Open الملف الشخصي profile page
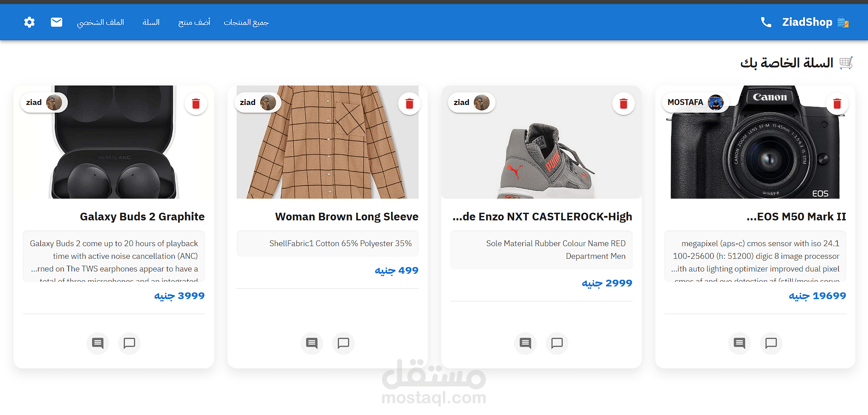The image size is (868, 415). point(100,22)
